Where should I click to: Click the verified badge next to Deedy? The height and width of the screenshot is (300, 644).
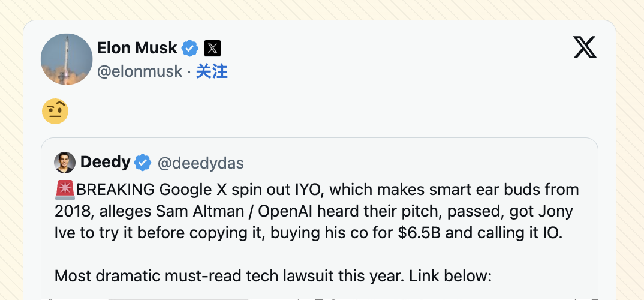pos(143,163)
